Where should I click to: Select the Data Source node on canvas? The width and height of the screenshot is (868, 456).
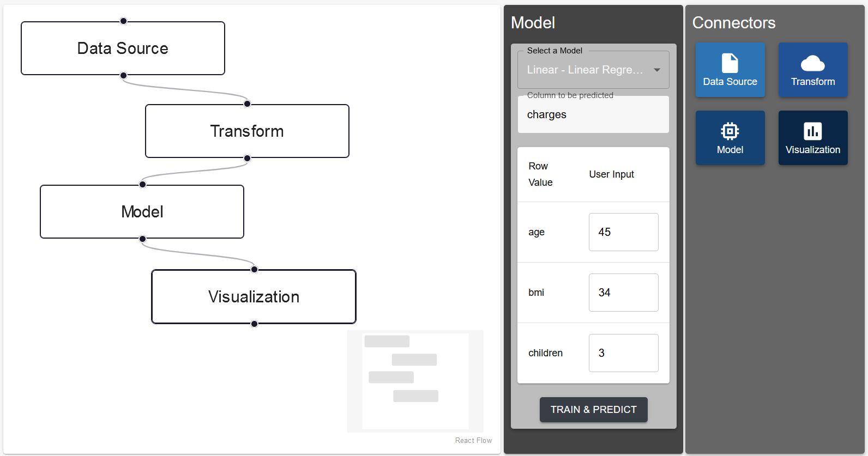(123, 48)
